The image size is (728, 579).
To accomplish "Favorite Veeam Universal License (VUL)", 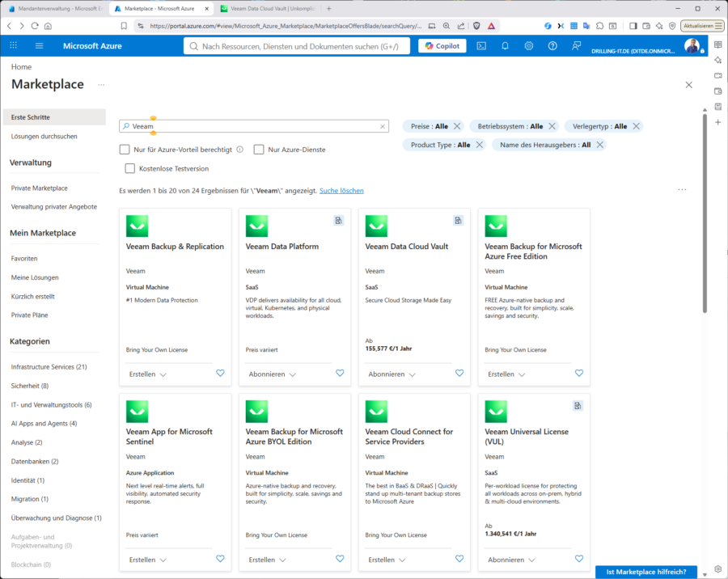I will pos(579,559).
